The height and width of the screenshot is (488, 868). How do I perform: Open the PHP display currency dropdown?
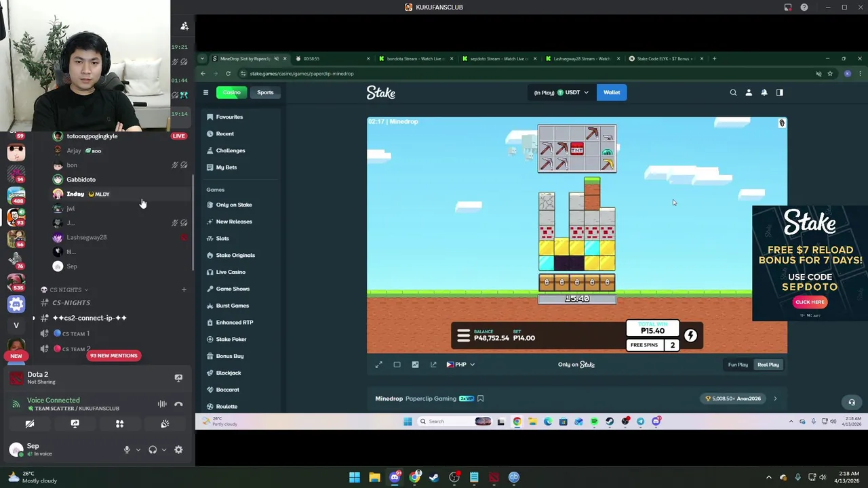tap(460, 365)
